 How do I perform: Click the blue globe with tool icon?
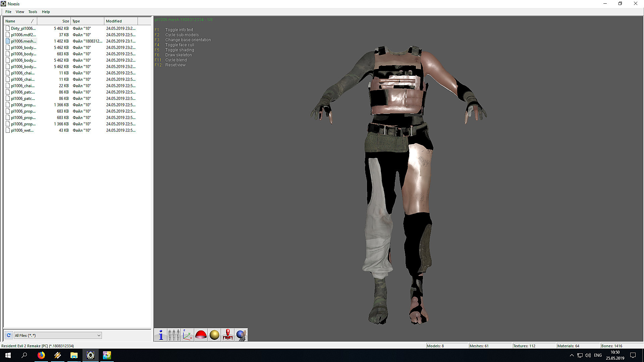tap(241, 335)
